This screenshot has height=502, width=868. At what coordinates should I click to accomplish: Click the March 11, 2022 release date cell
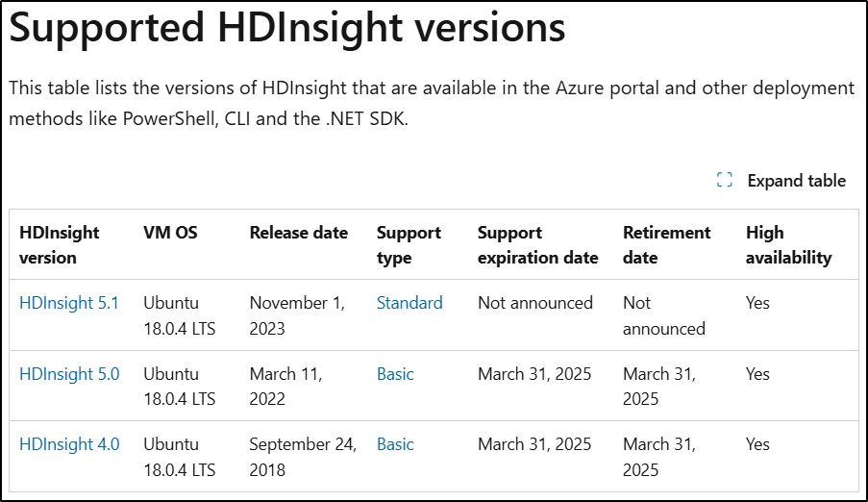[286, 387]
